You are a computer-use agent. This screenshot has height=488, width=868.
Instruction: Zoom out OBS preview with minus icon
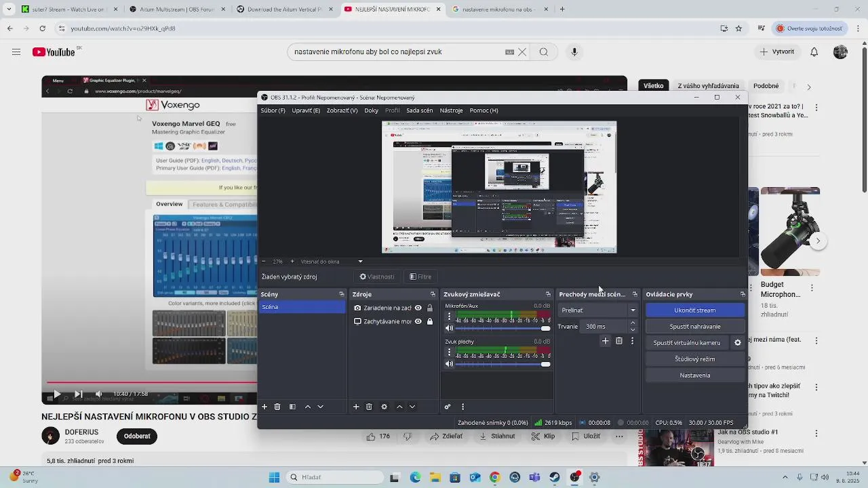(264, 262)
